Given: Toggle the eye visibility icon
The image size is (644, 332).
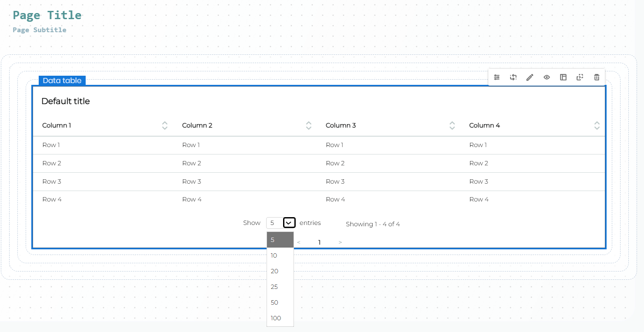Looking at the screenshot, I should tap(547, 77).
